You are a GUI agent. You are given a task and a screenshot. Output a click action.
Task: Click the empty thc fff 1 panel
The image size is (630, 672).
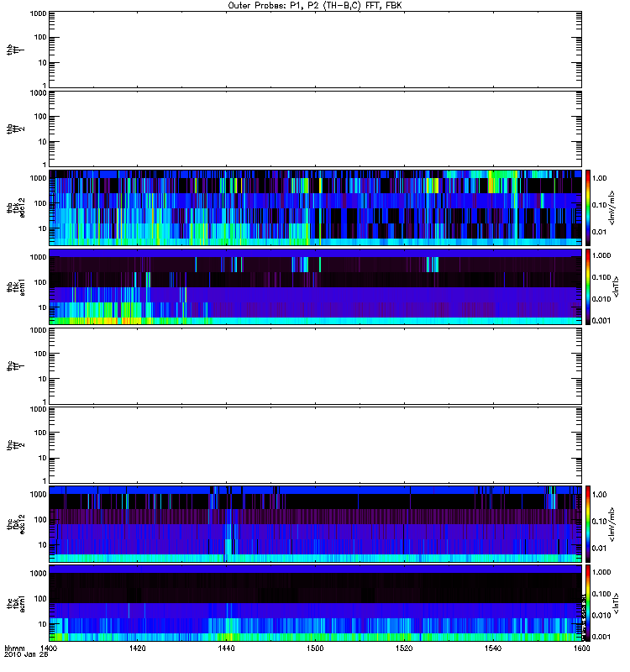click(x=316, y=366)
